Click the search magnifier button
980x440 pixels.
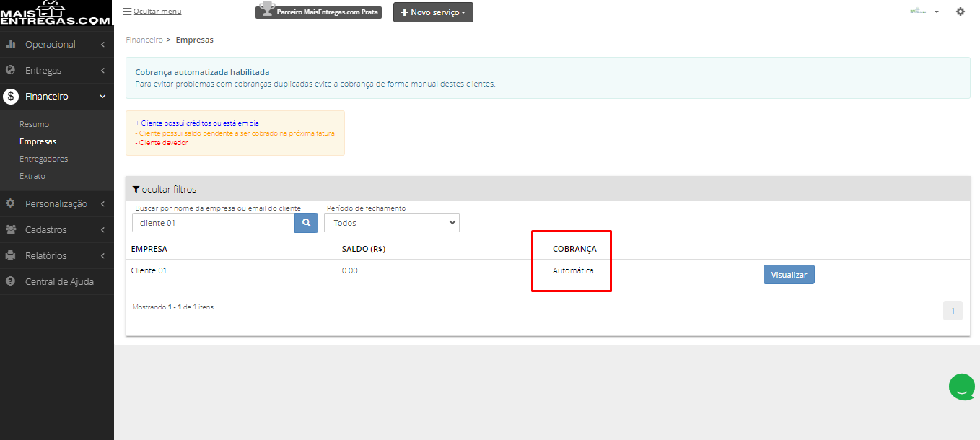point(306,223)
